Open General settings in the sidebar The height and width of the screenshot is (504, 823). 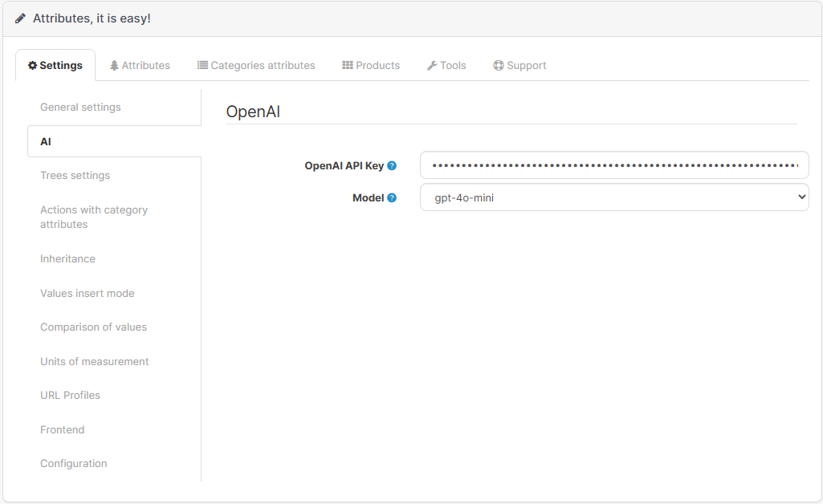coord(80,108)
